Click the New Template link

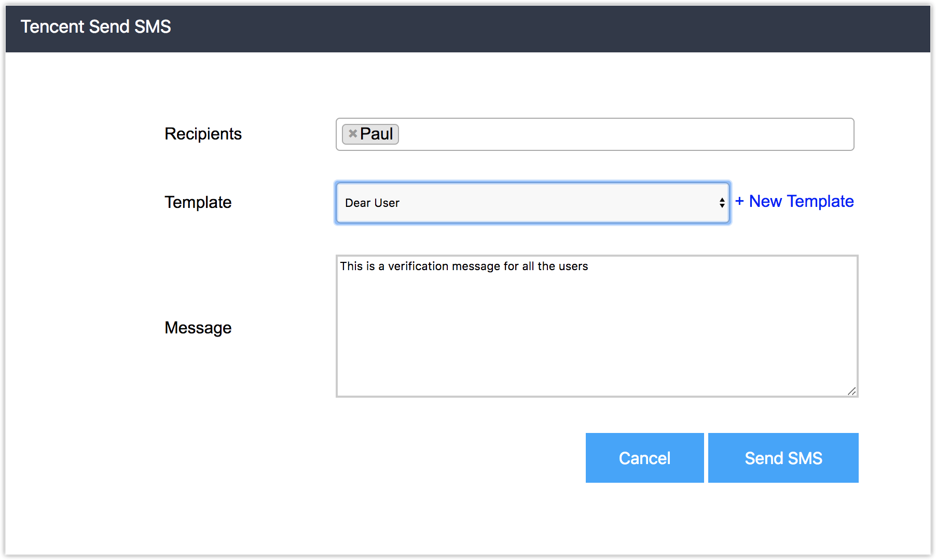tap(801, 201)
